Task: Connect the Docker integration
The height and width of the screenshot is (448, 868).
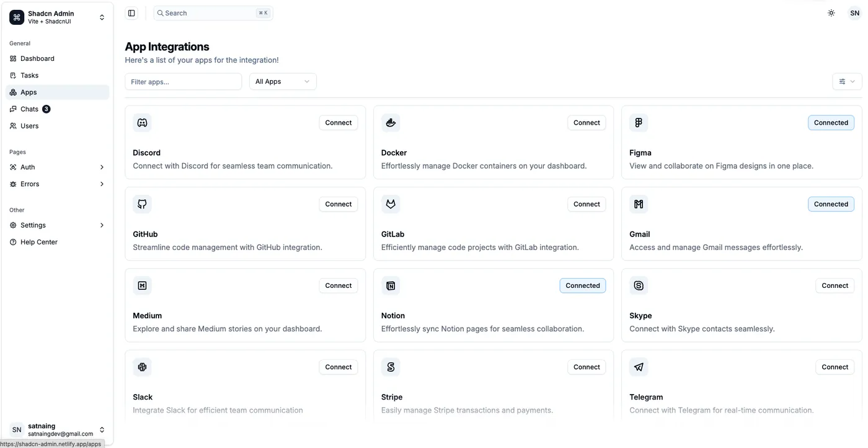Action: (x=587, y=123)
